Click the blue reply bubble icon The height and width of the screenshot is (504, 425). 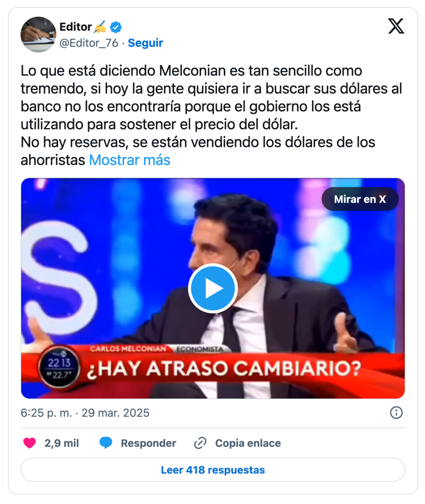pyautogui.click(x=106, y=443)
